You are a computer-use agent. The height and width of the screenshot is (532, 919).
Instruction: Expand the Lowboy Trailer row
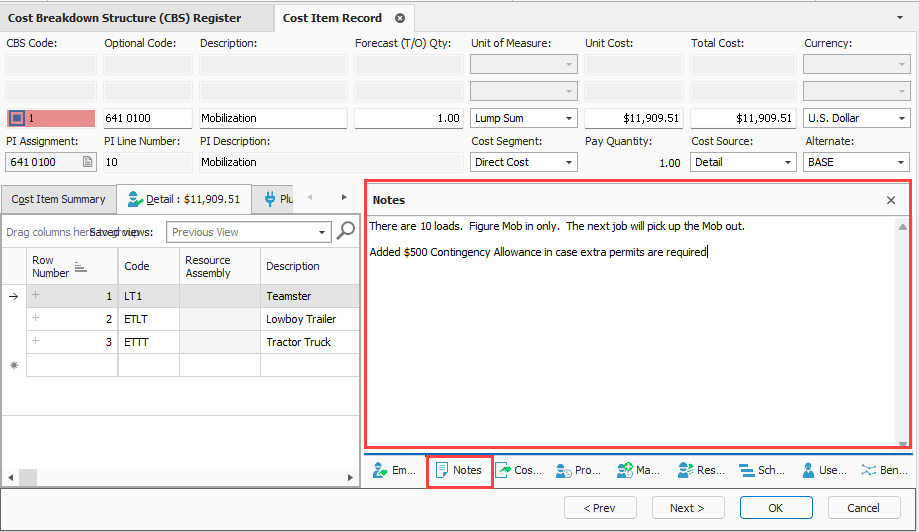[x=37, y=319]
